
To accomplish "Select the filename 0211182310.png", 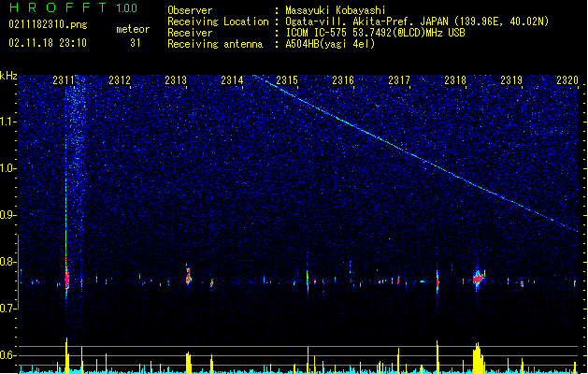I will 48,24.
